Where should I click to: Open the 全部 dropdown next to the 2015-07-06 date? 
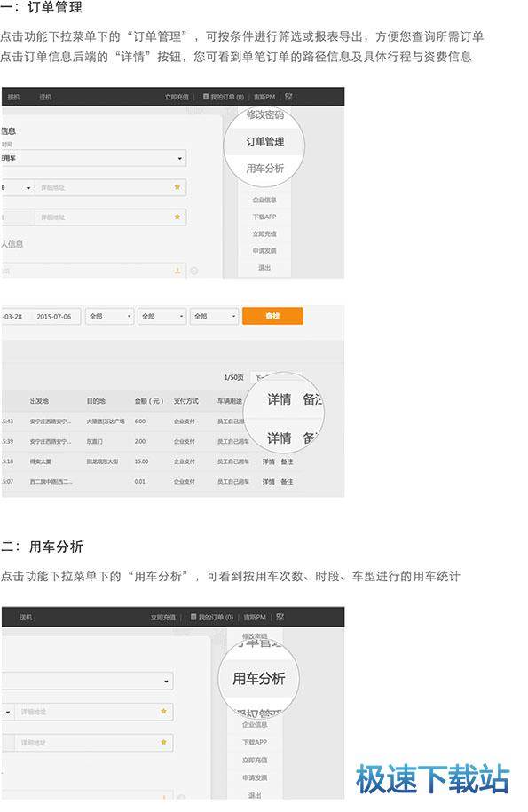click(109, 316)
